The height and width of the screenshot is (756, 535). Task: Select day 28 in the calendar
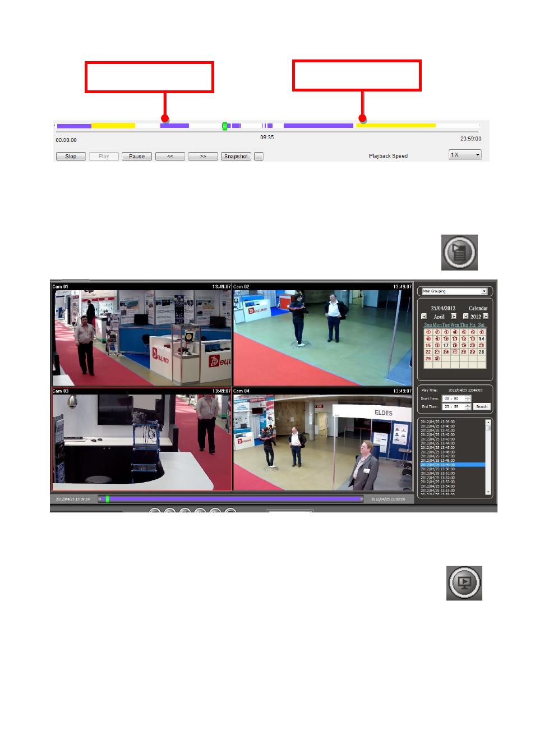point(481,352)
